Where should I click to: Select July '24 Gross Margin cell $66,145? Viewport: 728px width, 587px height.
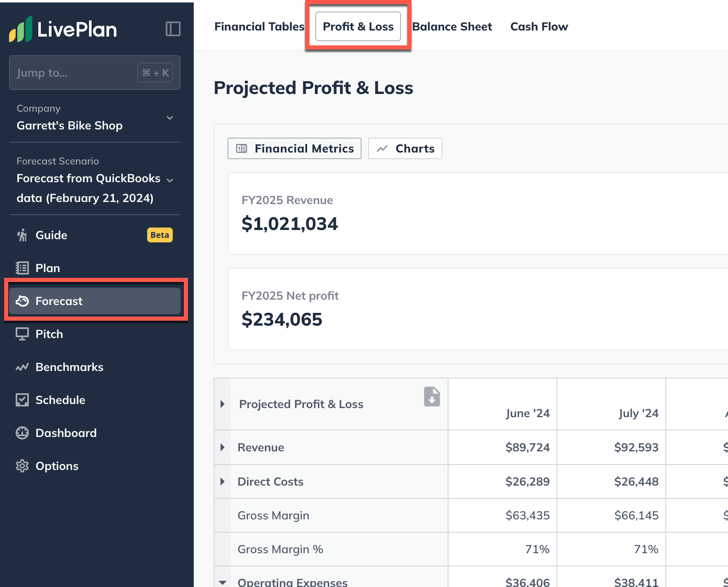(x=611, y=515)
